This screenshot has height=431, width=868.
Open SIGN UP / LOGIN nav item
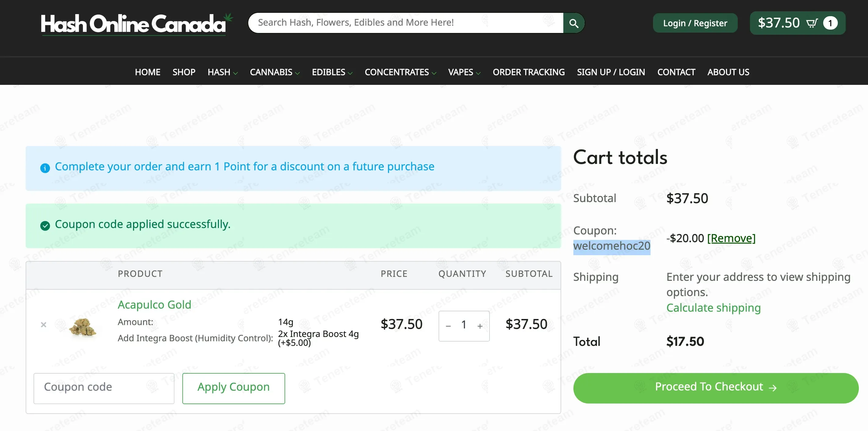[x=611, y=72]
